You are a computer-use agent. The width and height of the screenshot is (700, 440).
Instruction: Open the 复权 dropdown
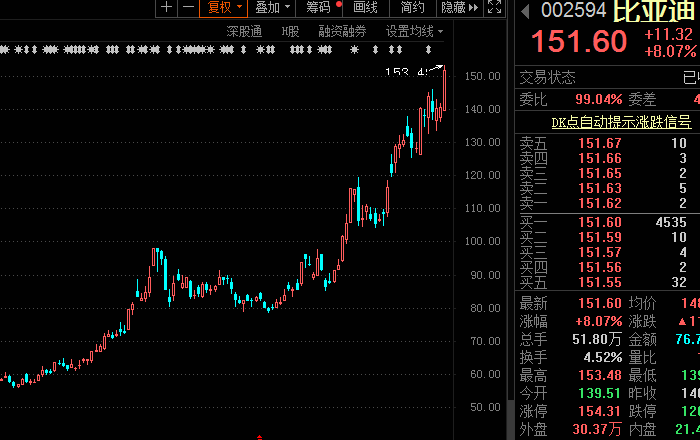[223, 7]
